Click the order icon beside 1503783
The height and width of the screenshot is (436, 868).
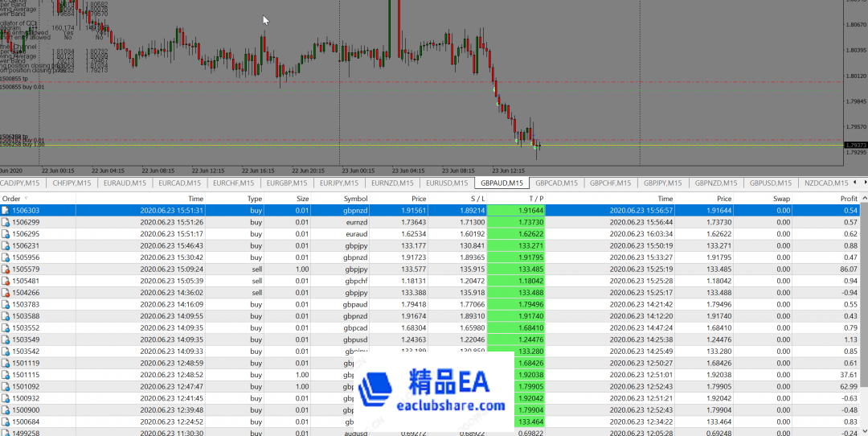pos(6,304)
